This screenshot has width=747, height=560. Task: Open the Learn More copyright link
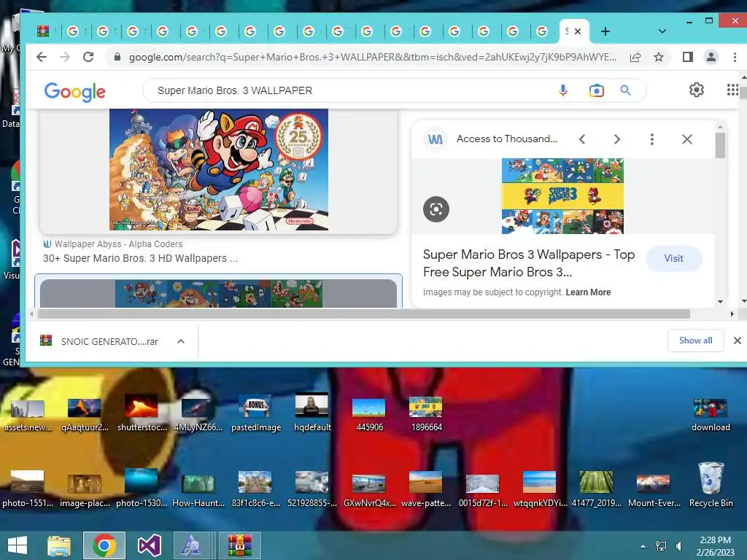click(x=588, y=292)
